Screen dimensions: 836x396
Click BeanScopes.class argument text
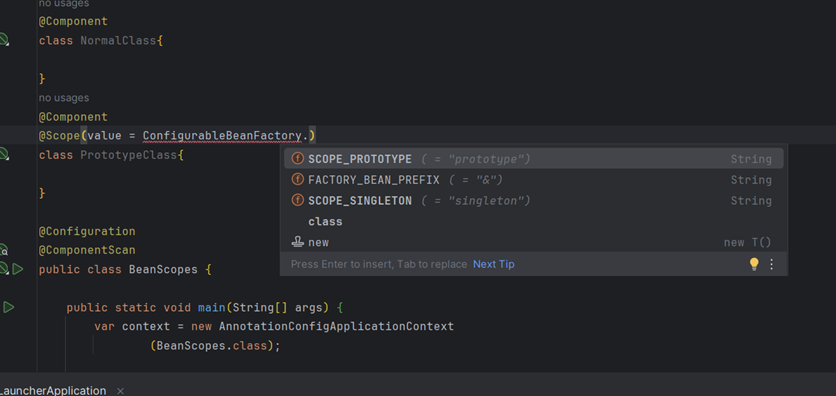(x=211, y=346)
